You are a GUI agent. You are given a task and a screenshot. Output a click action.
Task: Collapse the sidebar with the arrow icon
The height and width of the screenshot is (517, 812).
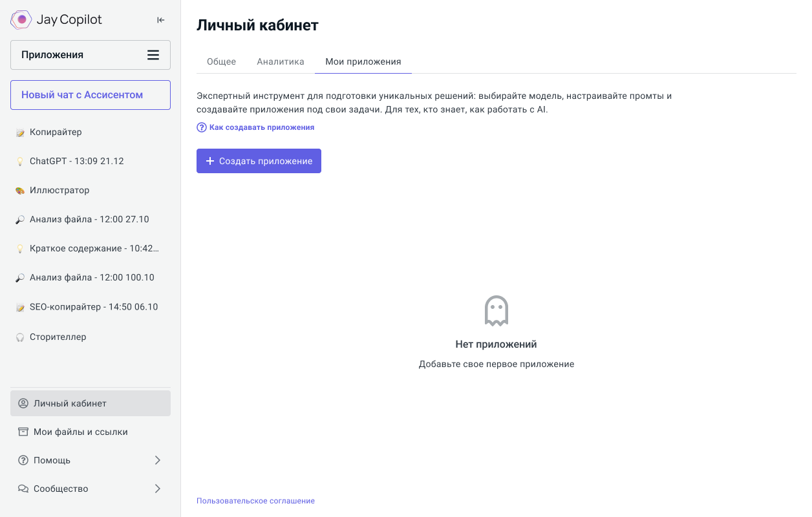pos(161,20)
